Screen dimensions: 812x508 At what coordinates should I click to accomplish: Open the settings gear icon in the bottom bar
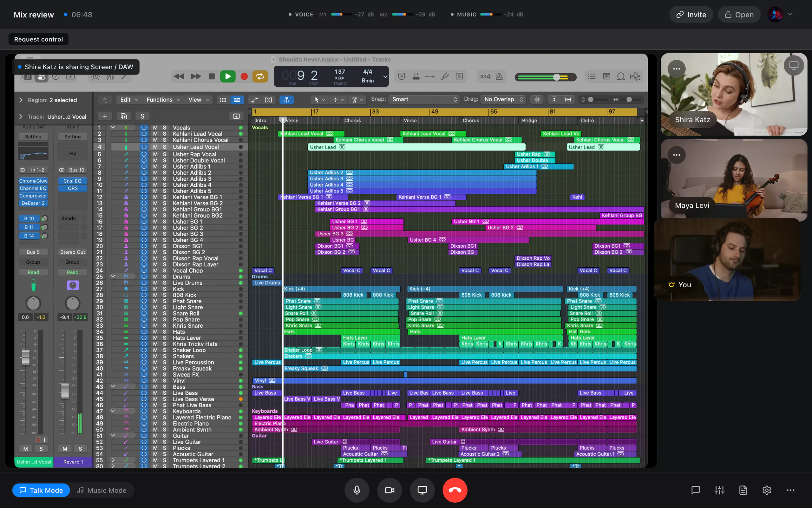tap(766, 490)
